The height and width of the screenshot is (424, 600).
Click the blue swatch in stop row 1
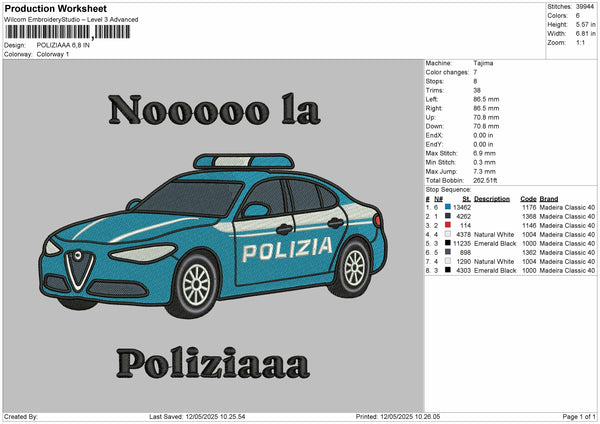pyautogui.click(x=448, y=207)
